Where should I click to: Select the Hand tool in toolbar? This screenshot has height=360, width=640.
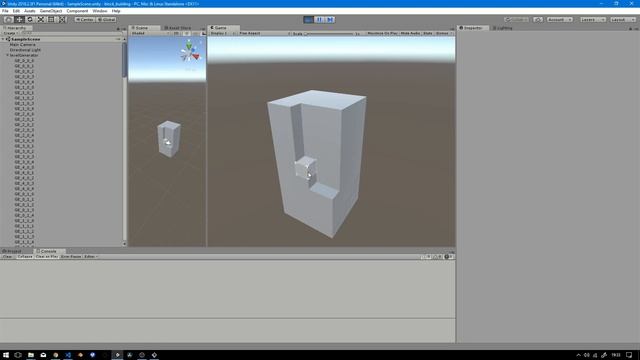point(8,19)
